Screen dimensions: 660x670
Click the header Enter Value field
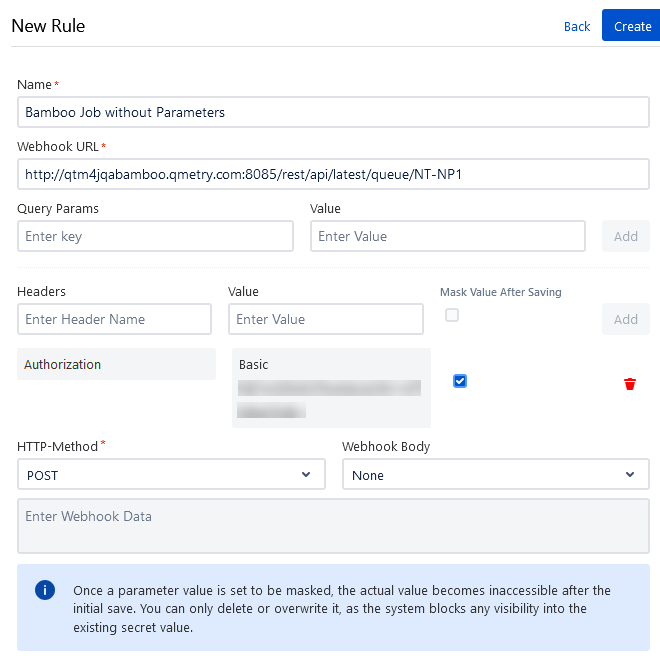click(325, 319)
